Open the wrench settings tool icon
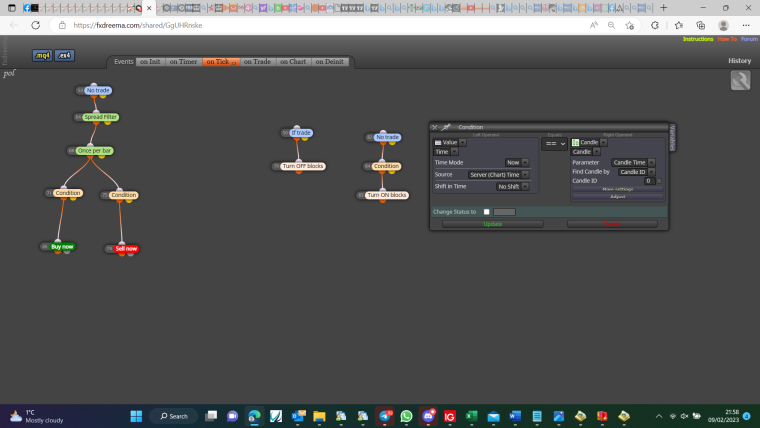The width and height of the screenshot is (760, 428). (740, 80)
